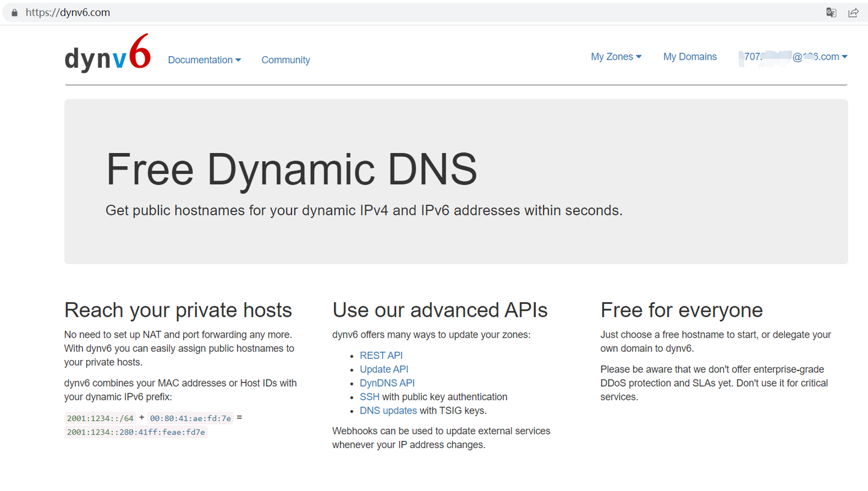Open the My Zones dropdown

(x=615, y=56)
